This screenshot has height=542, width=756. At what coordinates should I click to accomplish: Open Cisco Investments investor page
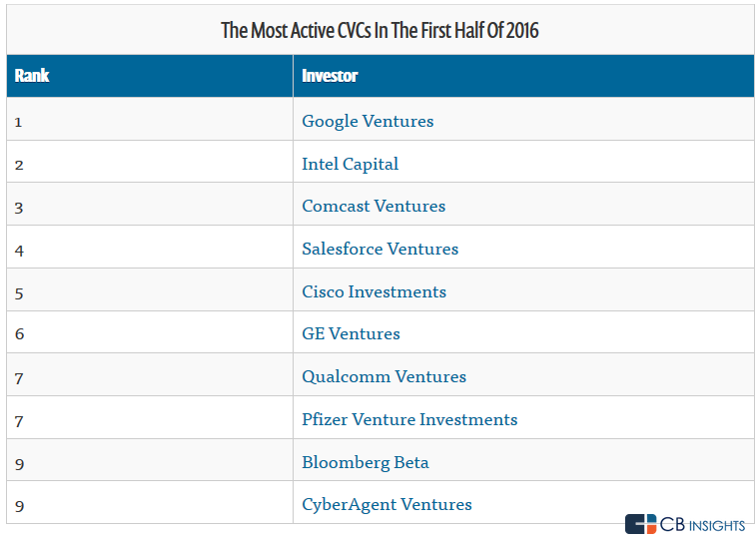point(374,291)
